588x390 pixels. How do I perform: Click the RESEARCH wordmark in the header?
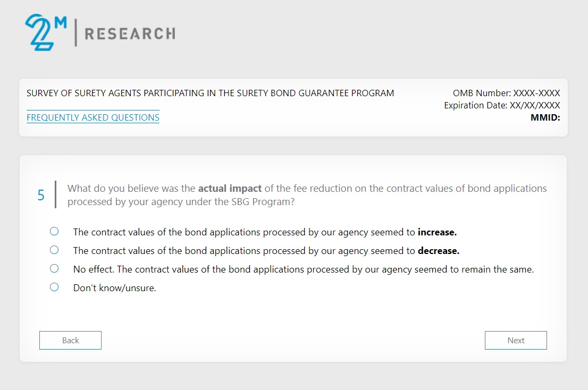130,33
